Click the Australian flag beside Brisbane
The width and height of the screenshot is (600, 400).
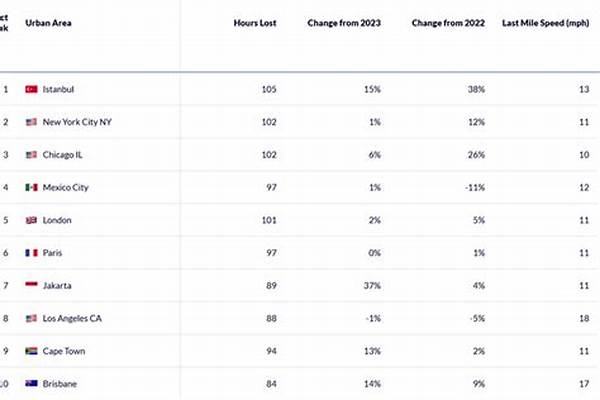[x=31, y=384]
